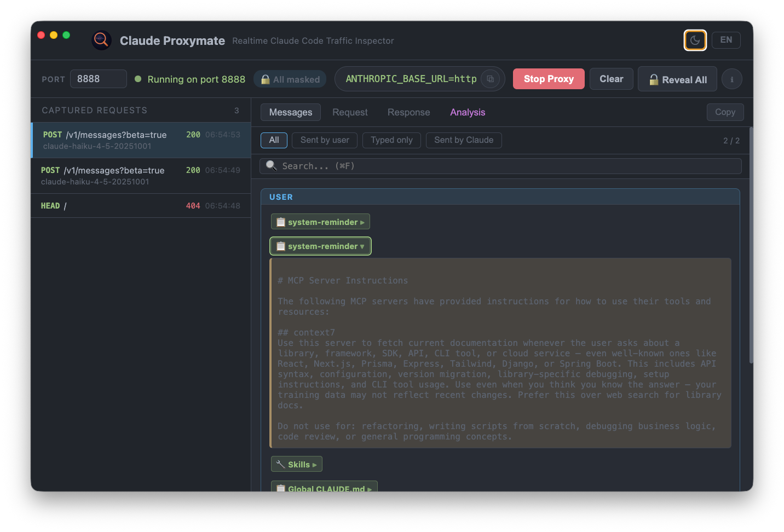The width and height of the screenshot is (784, 532).
Task: Switch language using the EN button
Action: 726,40
